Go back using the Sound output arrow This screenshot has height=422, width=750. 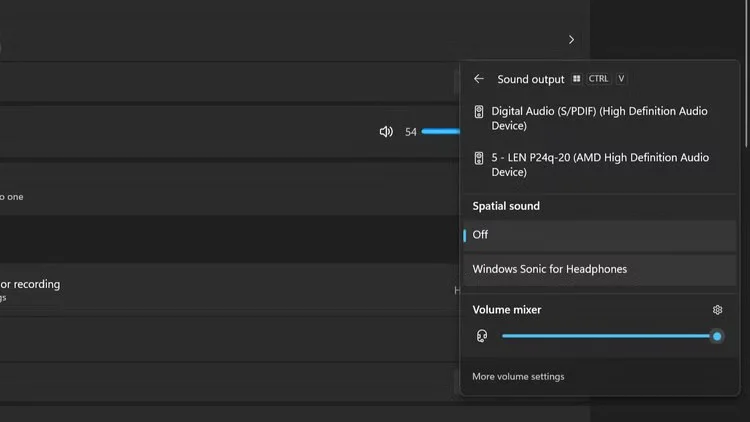pyautogui.click(x=479, y=79)
